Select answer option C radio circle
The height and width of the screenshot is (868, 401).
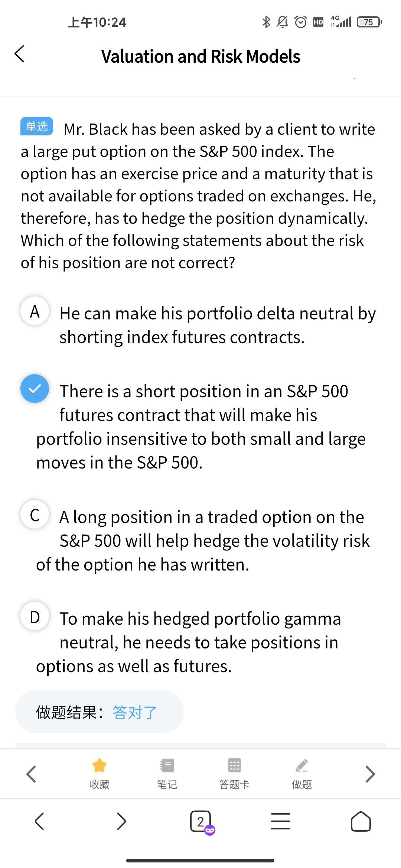(35, 514)
